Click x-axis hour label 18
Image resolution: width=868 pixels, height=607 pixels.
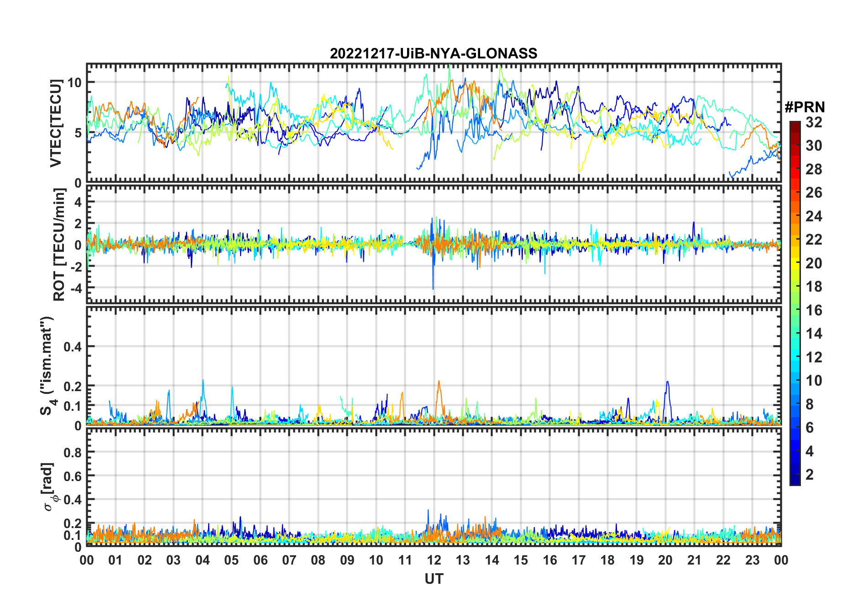click(x=607, y=560)
